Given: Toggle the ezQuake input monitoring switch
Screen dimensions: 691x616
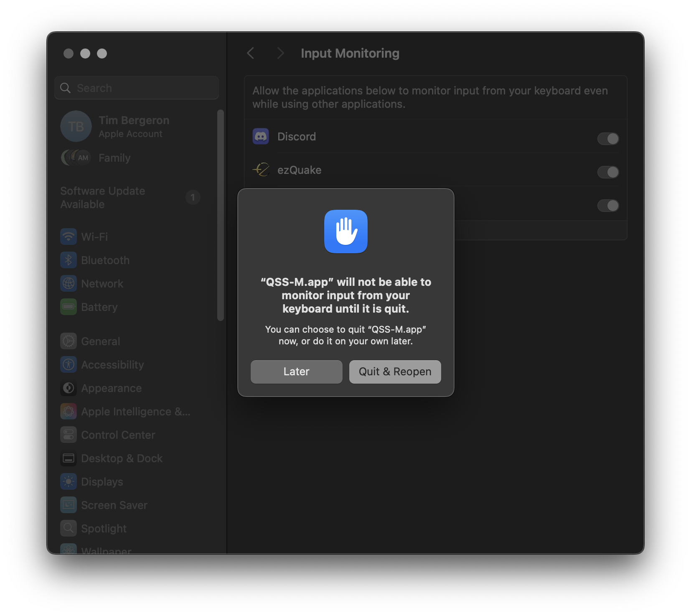Looking at the screenshot, I should pos(608,172).
